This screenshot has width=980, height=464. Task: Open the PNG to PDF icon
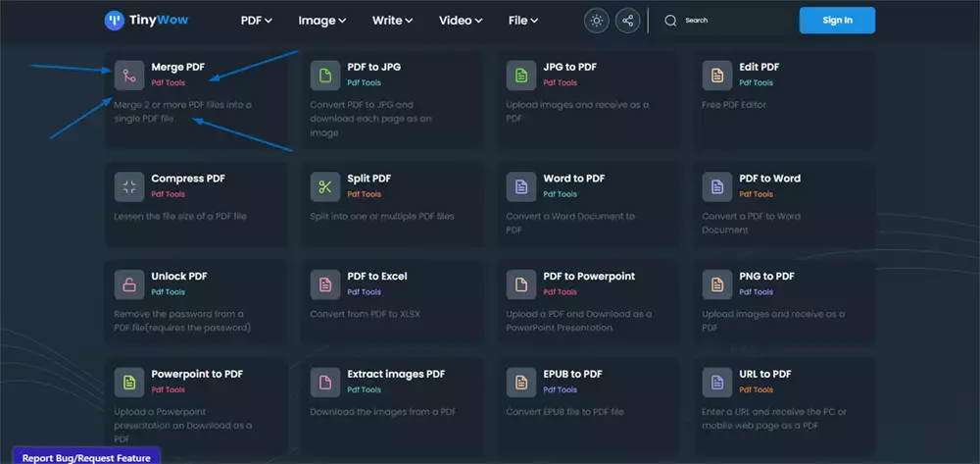[x=717, y=284]
